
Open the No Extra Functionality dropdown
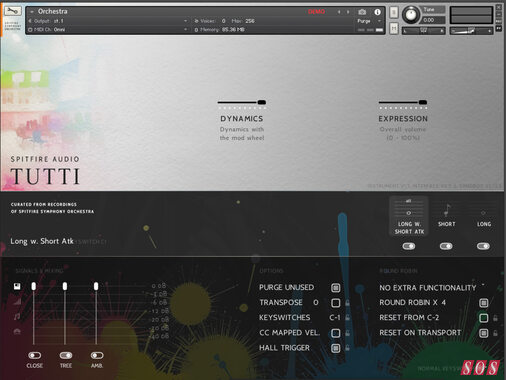pyautogui.click(x=432, y=288)
